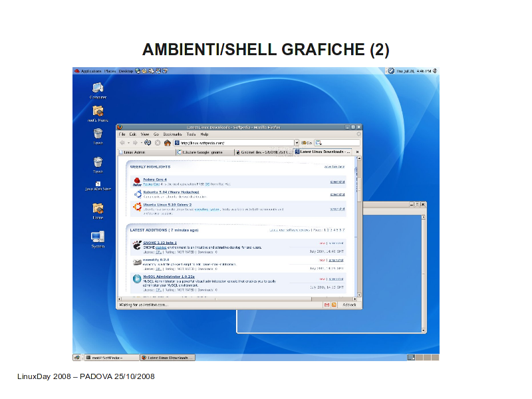This screenshot has width=532, height=399.
Task: Open the Applications menu in GNOME panel
Action: point(90,70)
